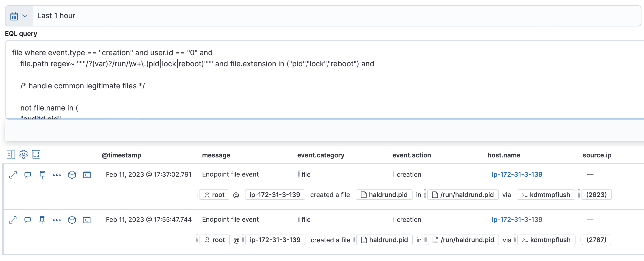
Task: Toggle full screen view icon
Action: 36,154
